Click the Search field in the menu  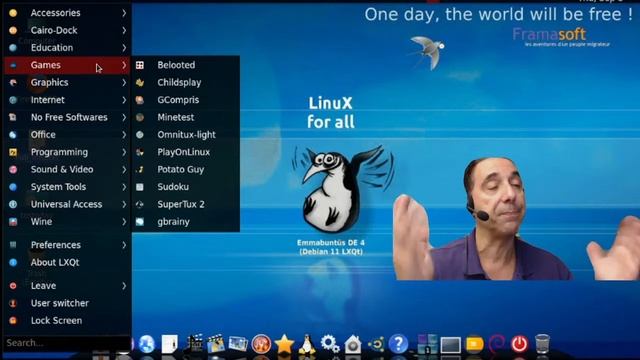[x=67, y=343]
